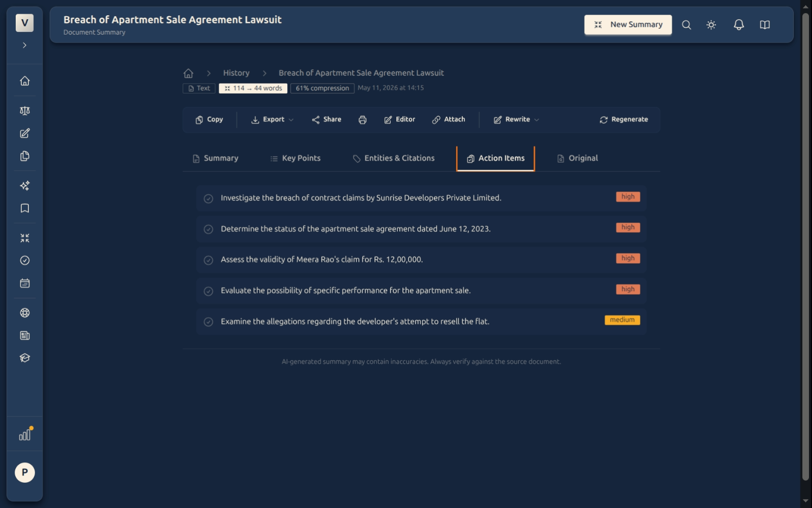Open the bookmark sidebar icon

(x=24, y=208)
